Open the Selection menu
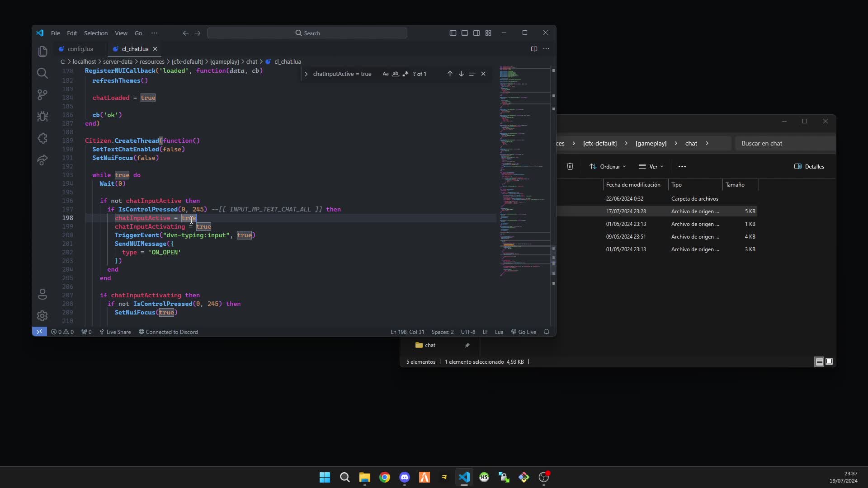 coord(96,33)
